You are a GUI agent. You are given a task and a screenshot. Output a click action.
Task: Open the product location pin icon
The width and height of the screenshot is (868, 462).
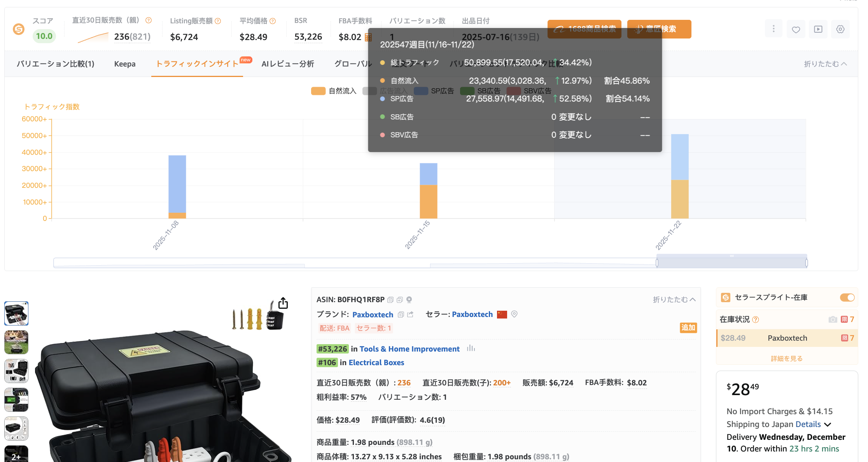(409, 299)
